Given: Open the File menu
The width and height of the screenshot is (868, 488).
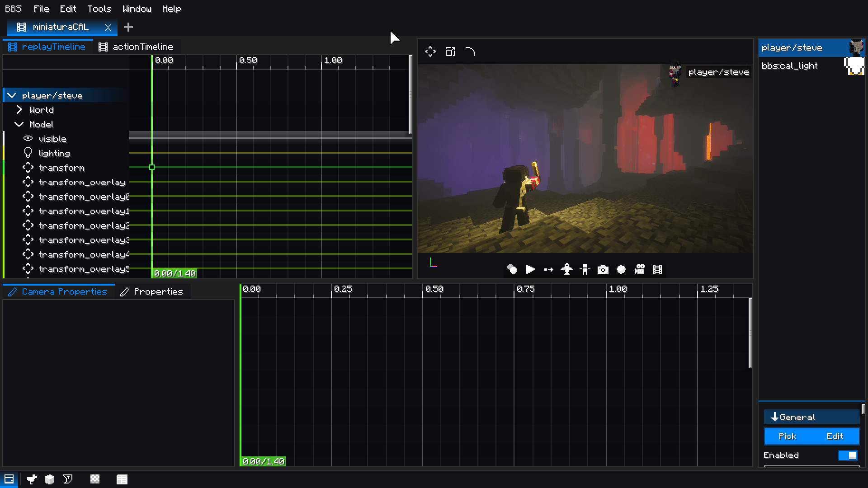Looking at the screenshot, I should point(41,9).
